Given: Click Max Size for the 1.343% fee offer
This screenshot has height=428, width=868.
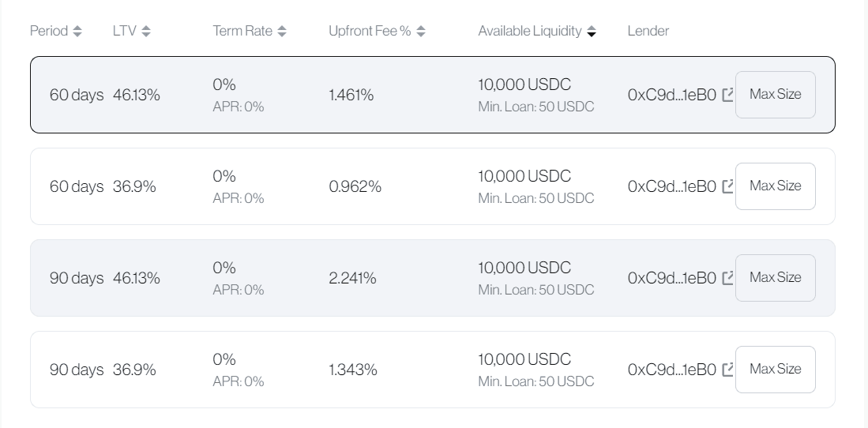Looking at the screenshot, I should [775, 370].
